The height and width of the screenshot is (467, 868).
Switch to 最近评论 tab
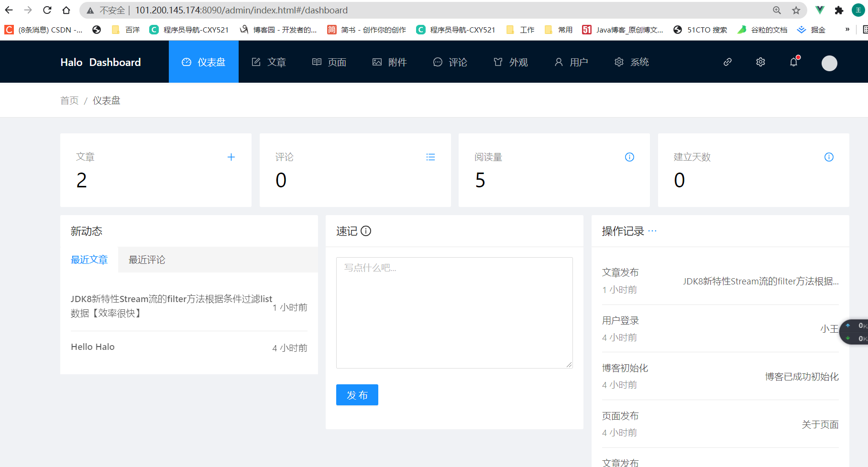[147, 260]
